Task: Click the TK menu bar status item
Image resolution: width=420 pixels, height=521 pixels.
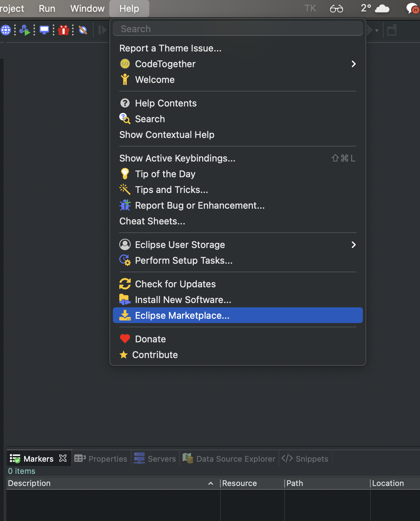Action: click(x=310, y=8)
